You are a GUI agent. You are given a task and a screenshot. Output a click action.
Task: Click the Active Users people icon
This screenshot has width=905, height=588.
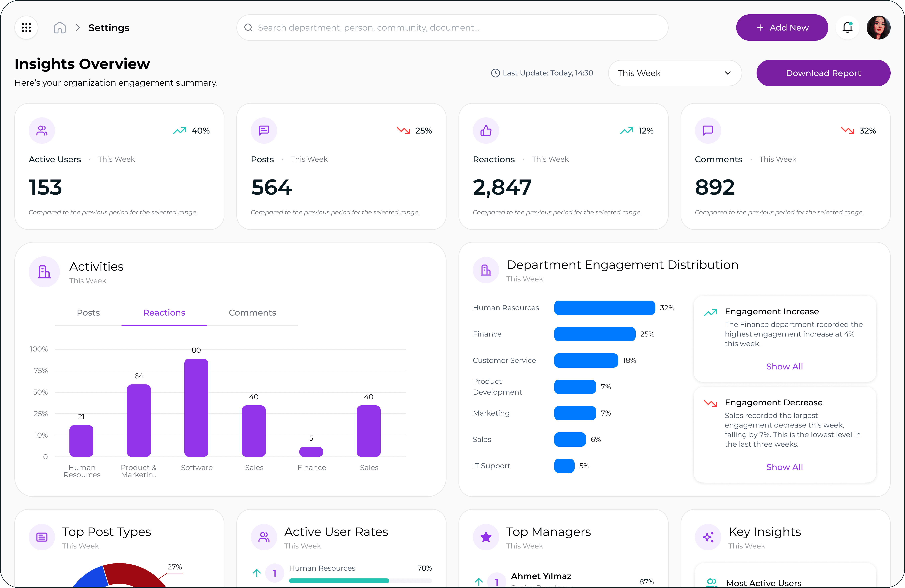42,131
